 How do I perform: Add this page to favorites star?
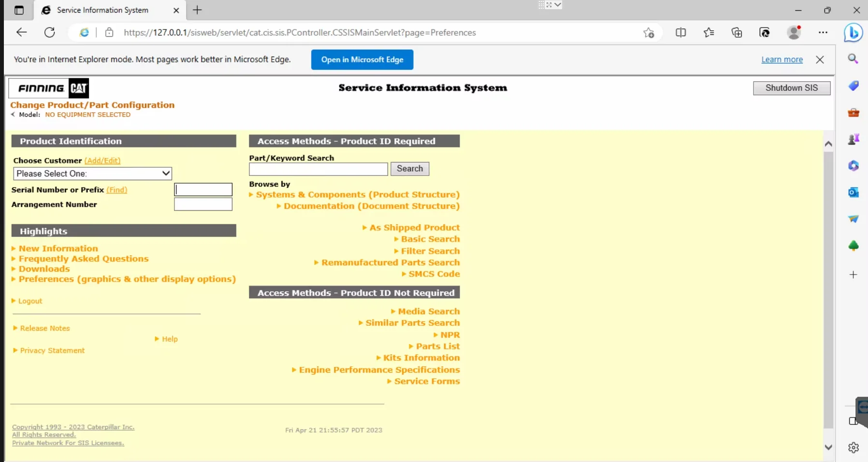pos(649,32)
